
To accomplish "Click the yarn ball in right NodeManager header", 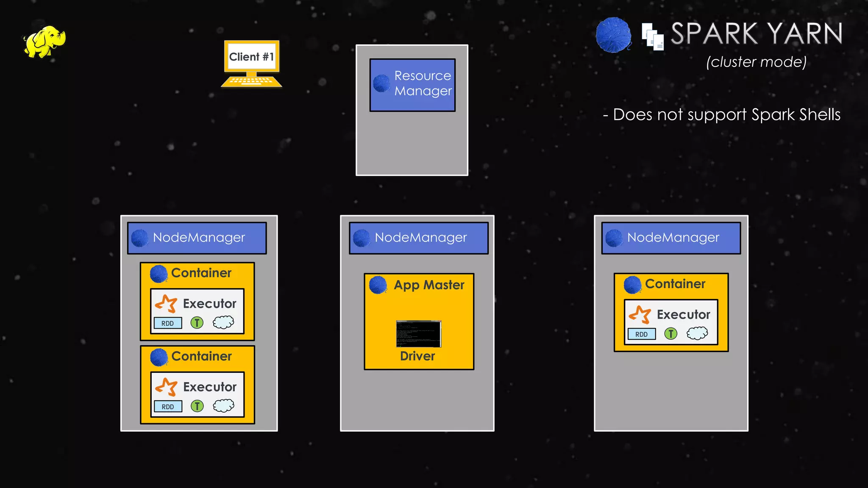I will (614, 238).
